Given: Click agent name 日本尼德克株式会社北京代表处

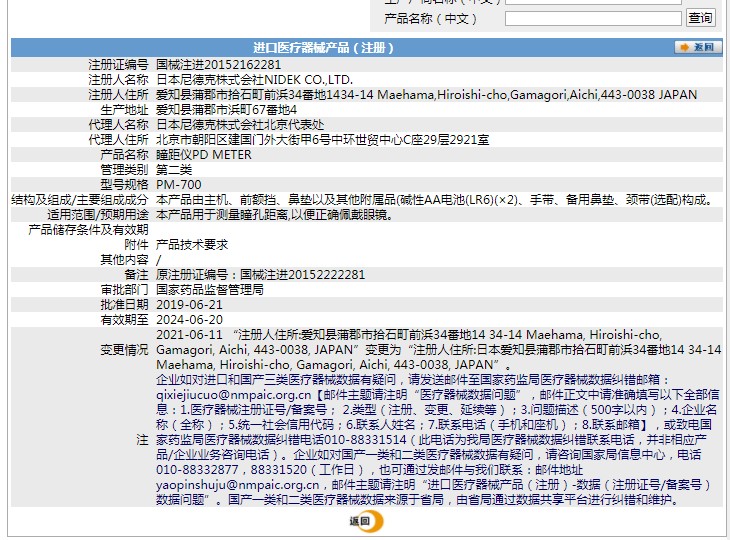Looking at the screenshot, I should click(x=240, y=125).
